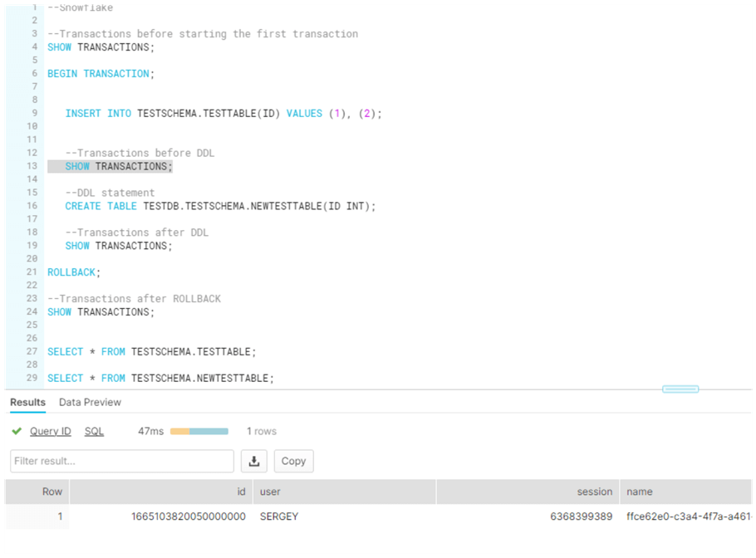756x558 pixels.
Task: Click the download results icon
Action: click(254, 461)
